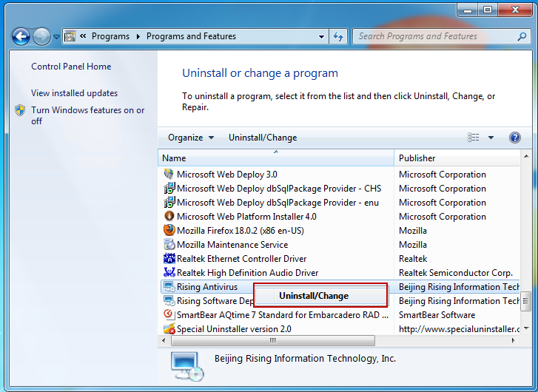Select Realtek Ethernet Controller Driver

click(241, 259)
